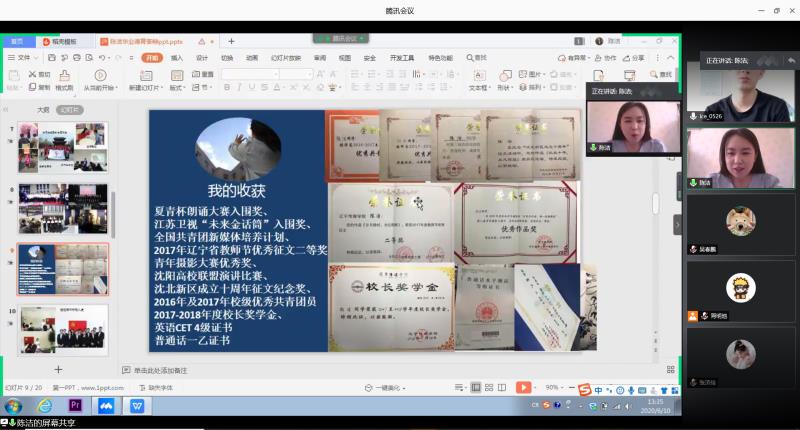Image resolution: width=800 pixels, height=430 pixels.
Task: Switch to the Design (设计) ribbon tab
Action: pos(202,58)
